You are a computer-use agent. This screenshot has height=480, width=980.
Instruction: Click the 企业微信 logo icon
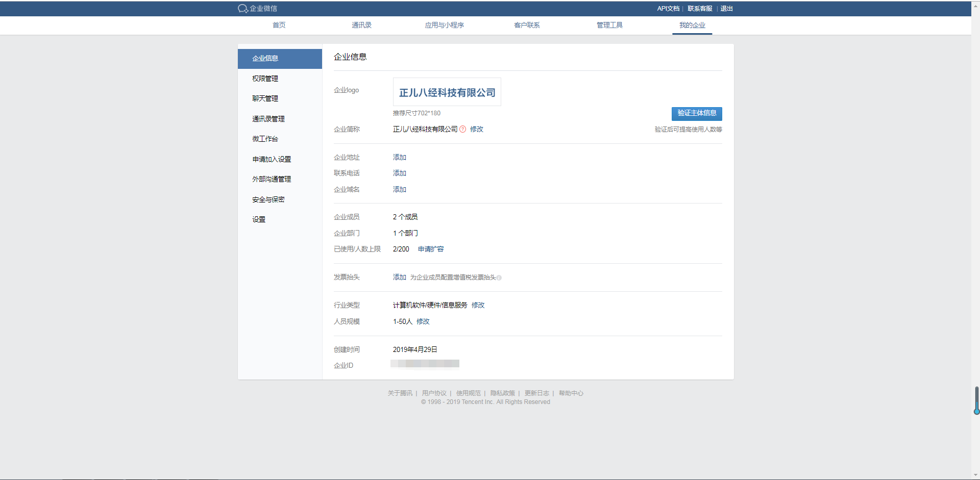click(x=242, y=9)
